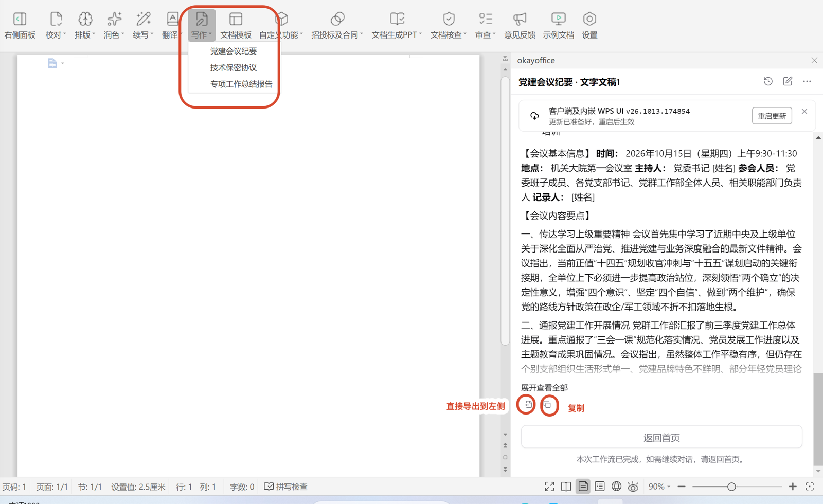Select the 润色 polish tool

114,25
